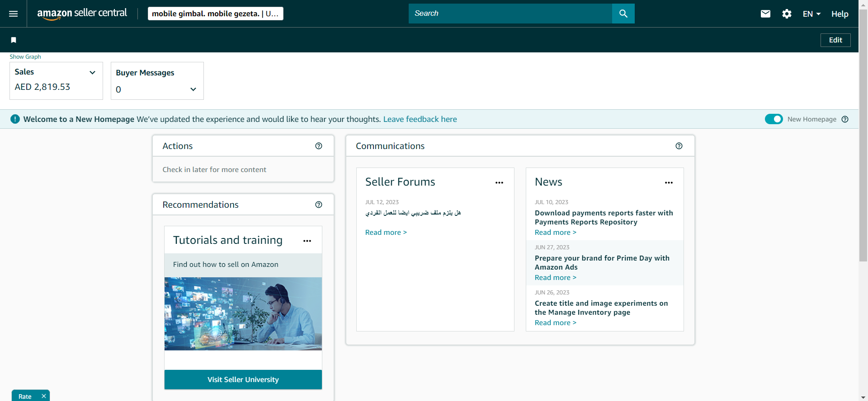Open the mail messages icon
Image resolution: width=868 pixels, height=401 pixels.
click(765, 14)
